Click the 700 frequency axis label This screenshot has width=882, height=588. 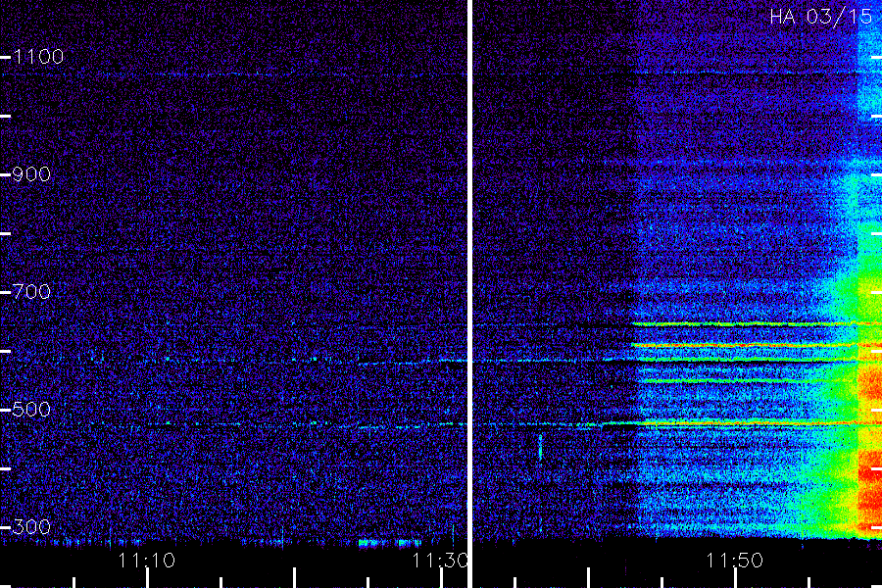tap(31, 292)
